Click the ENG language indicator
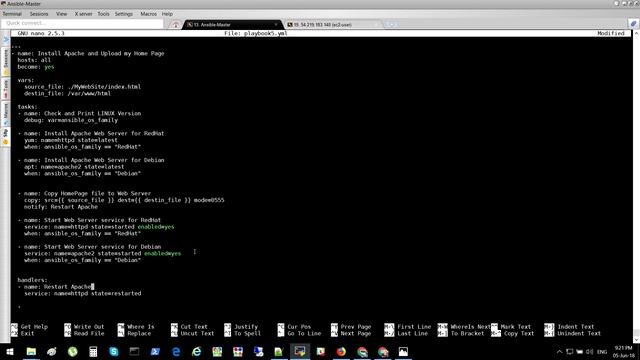 pyautogui.click(x=602, y=351)
